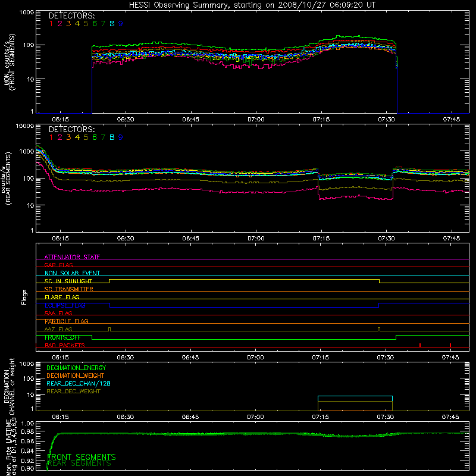Click the SC_IN_SUNLIGHT flag label
476x476 pixels.
pyautogui.click(x=68, y=281)
